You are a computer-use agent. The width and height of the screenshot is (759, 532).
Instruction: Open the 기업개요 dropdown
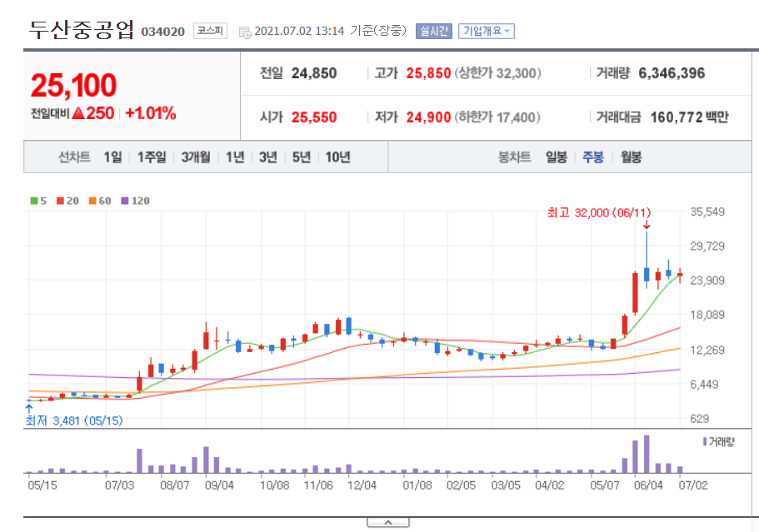coord(486,31)
